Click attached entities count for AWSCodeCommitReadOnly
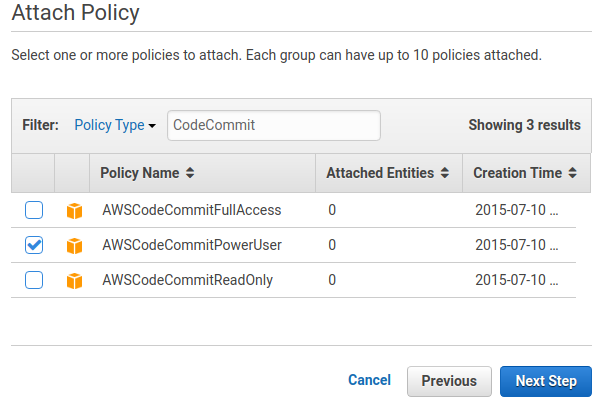Viewport: 607px width, 405px height. (x=332, y=280)
